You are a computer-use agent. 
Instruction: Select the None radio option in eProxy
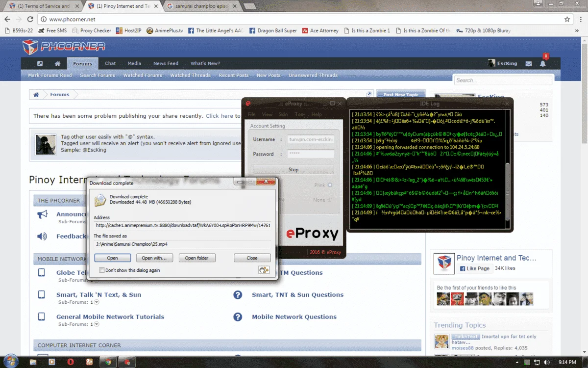330,200
